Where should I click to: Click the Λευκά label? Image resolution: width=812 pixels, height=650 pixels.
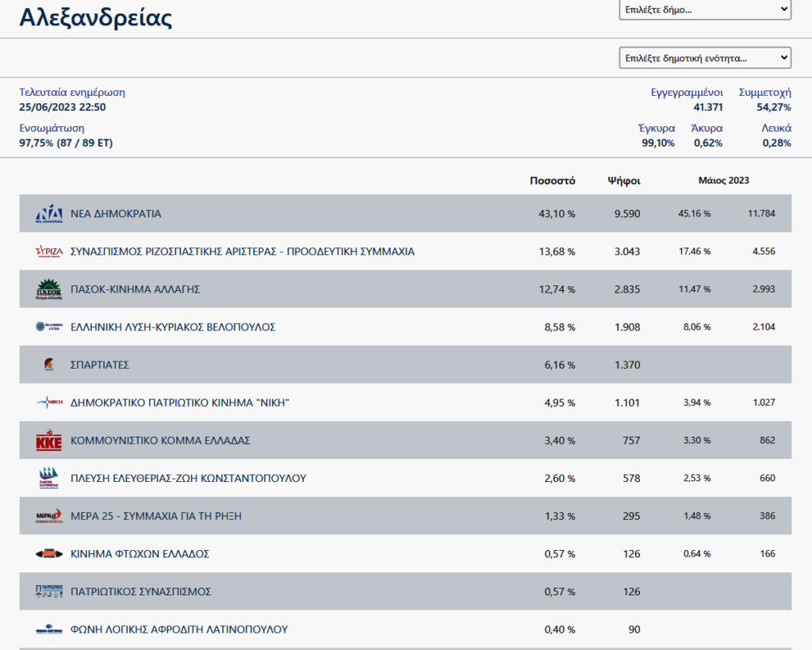pyautogui.click(x=776, y=128)
